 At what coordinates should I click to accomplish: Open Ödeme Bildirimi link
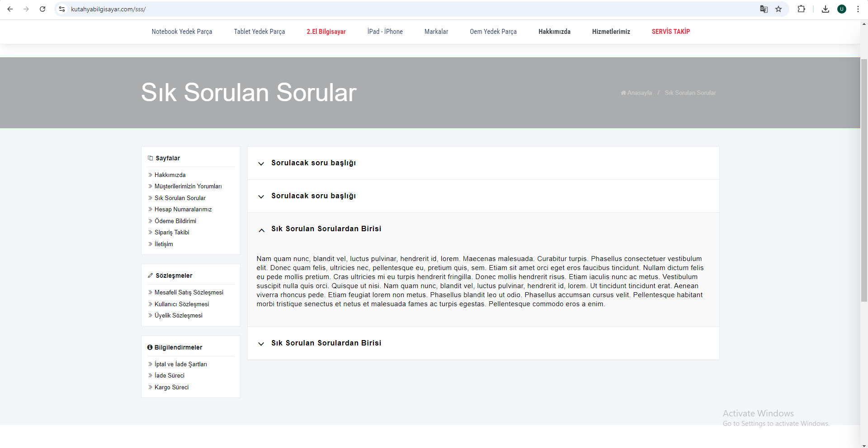(175, 221)
